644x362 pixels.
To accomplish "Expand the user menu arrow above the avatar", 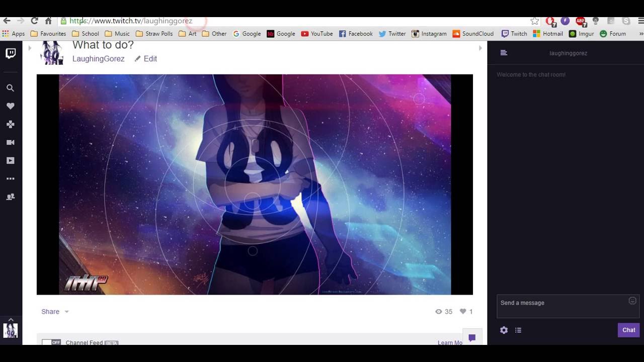I will [11, 320].
